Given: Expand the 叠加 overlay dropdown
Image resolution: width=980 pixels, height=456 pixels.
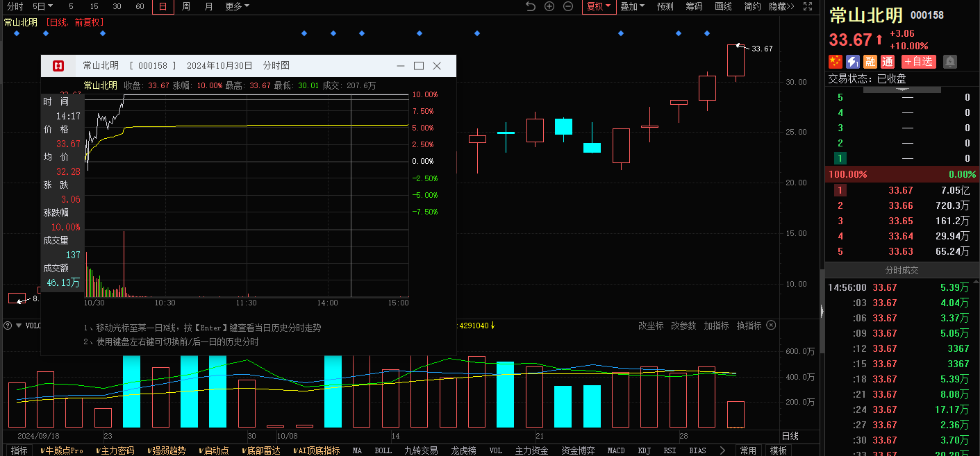Looking at the screenshot, I should click(632, 6).
